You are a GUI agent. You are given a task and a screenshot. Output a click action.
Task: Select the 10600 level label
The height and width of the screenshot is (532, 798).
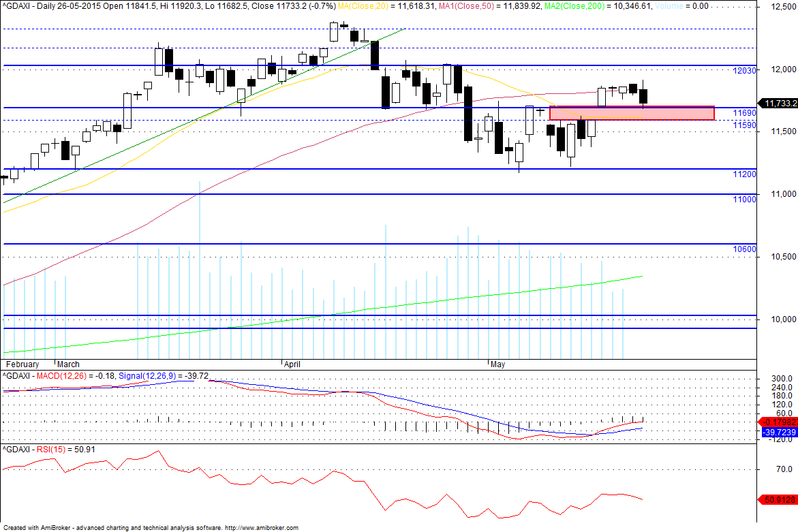pos(744,249)
